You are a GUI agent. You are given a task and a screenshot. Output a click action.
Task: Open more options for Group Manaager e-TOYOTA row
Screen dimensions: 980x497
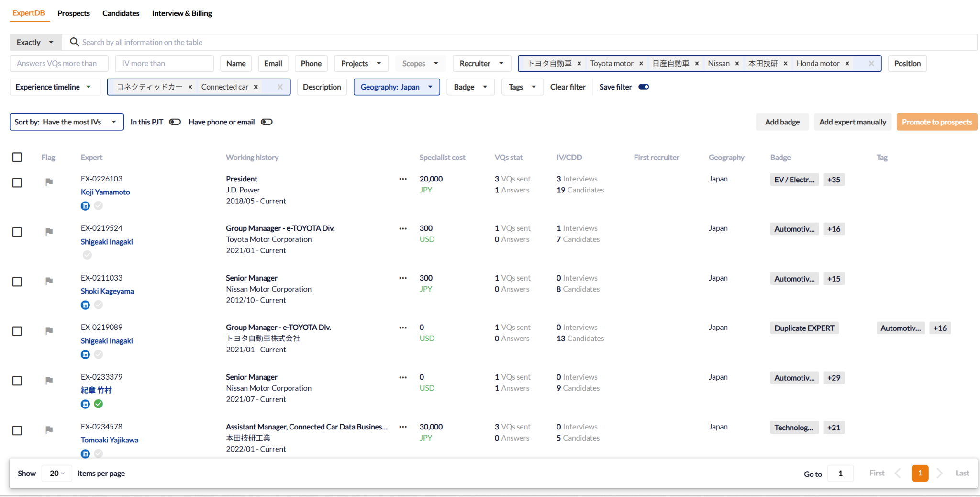403,229
